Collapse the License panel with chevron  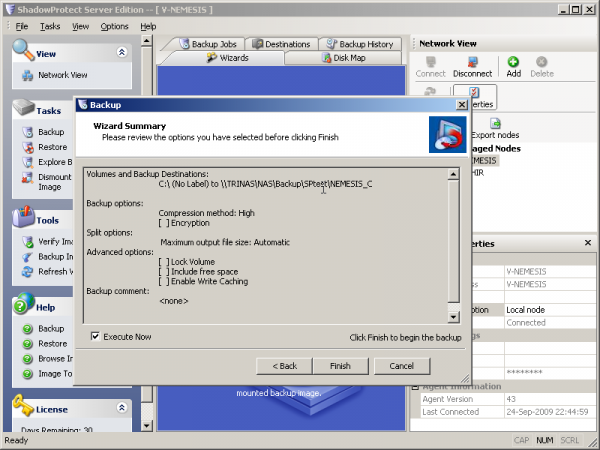pos(122,408)
